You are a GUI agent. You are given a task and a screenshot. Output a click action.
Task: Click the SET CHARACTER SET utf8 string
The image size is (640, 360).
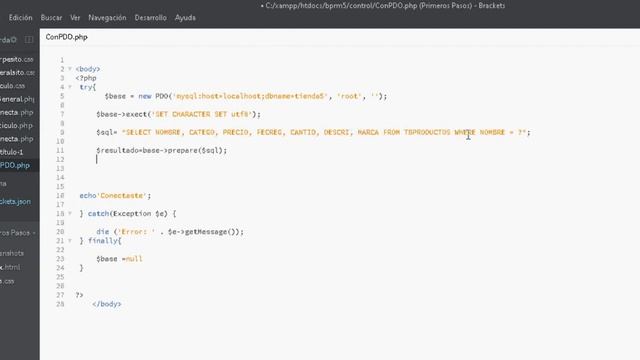pyautogui.click(x=202, y=114)
